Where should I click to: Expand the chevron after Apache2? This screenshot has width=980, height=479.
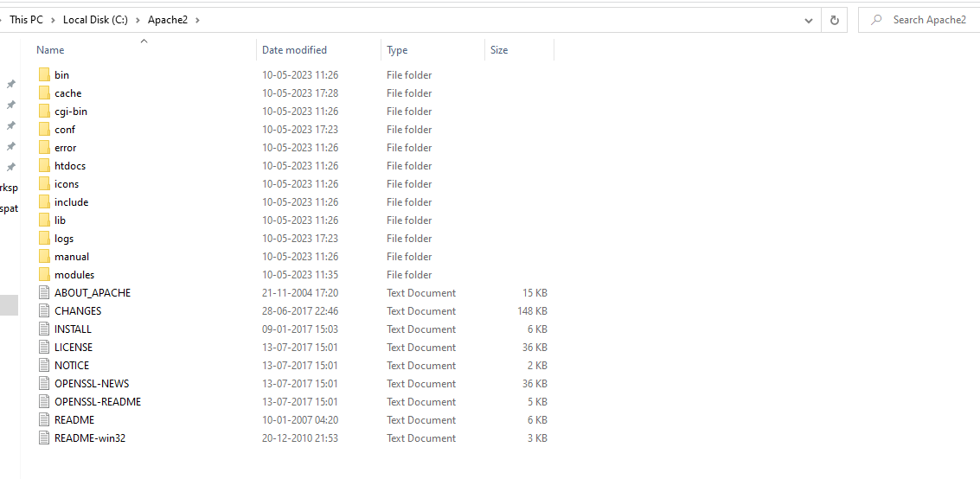pos(198,20)
